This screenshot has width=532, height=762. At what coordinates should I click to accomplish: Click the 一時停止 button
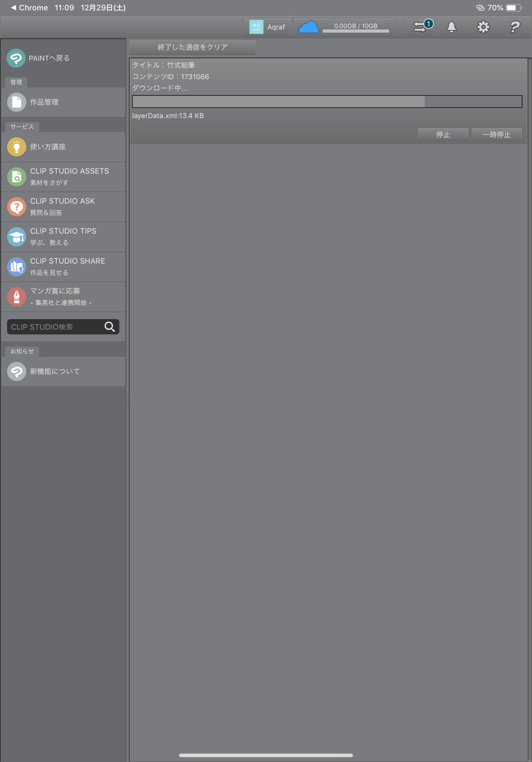(497, 134)
